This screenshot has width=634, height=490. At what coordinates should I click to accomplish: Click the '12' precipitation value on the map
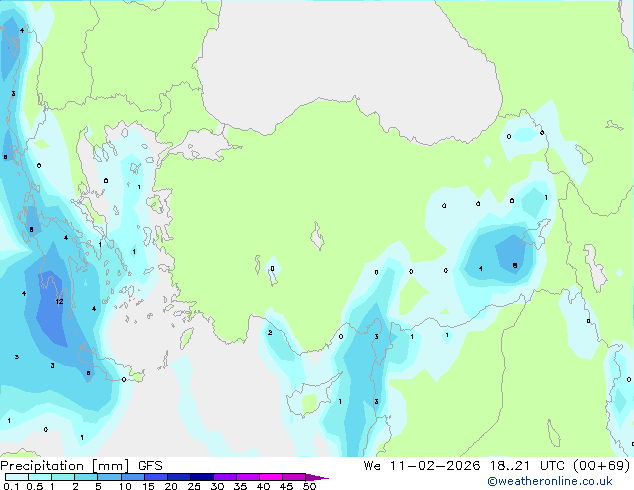pyautogui.click(x=59, y=301)
